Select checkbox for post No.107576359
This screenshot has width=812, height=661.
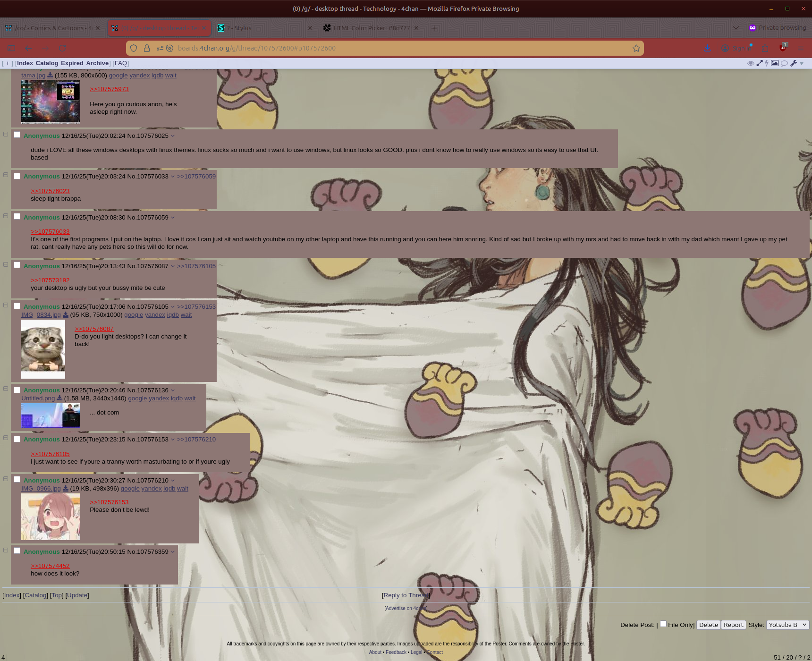pos(17,551)
